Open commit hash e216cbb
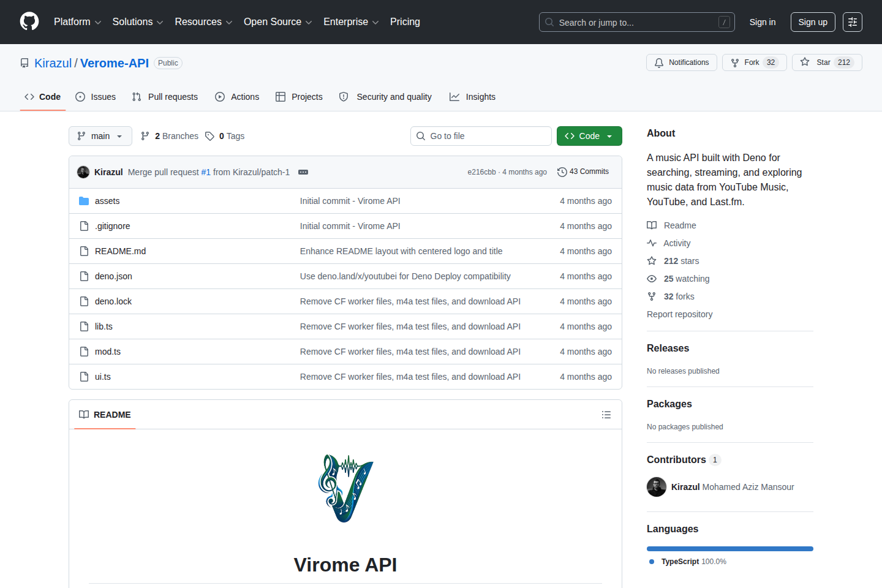882x588 pixels. (481, 172)
